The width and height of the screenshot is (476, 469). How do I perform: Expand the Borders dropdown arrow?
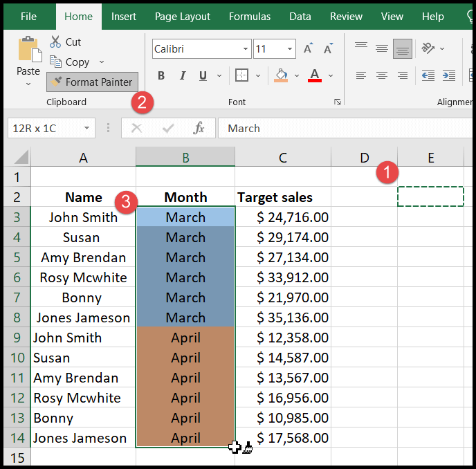(x=258, y=75)
